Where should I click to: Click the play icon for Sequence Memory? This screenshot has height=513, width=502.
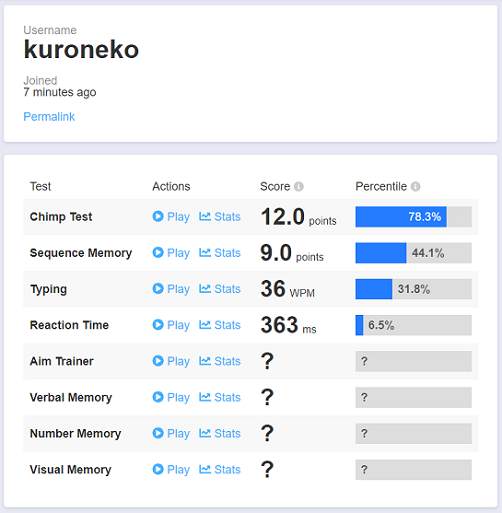[x=158, y=252]
